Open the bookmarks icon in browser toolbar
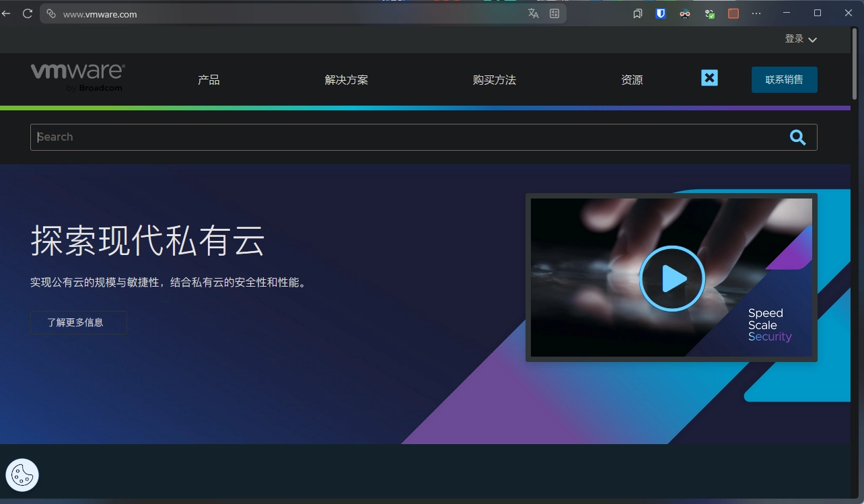864x504 pixels. coord(637,13)
